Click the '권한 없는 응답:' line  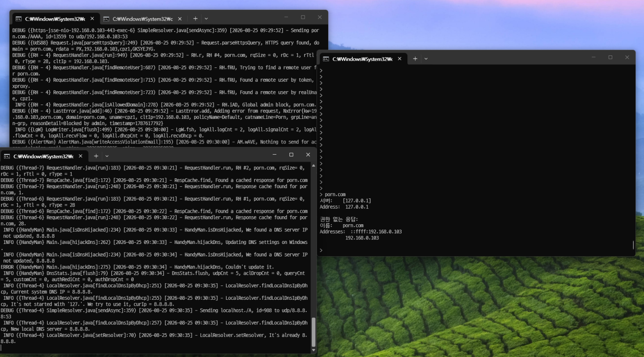(x=339, y=219)
